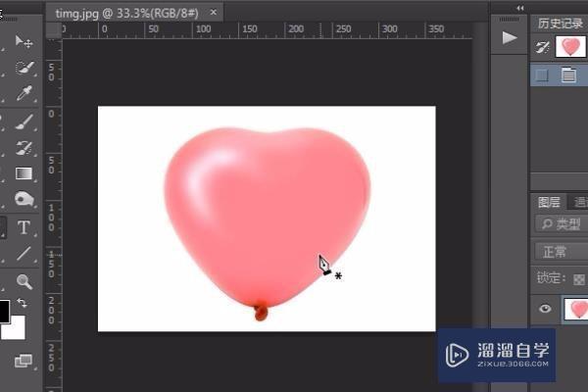Viewport: 588px width, 392px height.
Task: Click the black foreground color swatch
Action: click(x=4, y=312)
